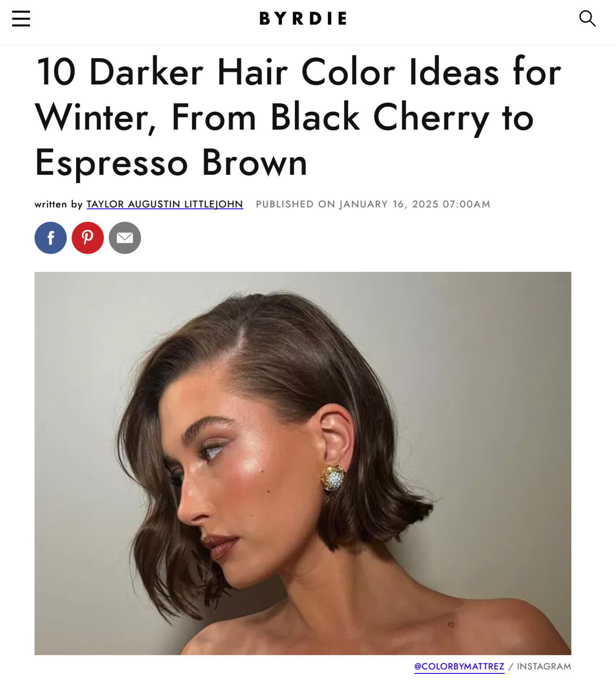Click the small heart tattoo in photo
616x699 pixels.
pyautogui.click(x=451, y=625)
